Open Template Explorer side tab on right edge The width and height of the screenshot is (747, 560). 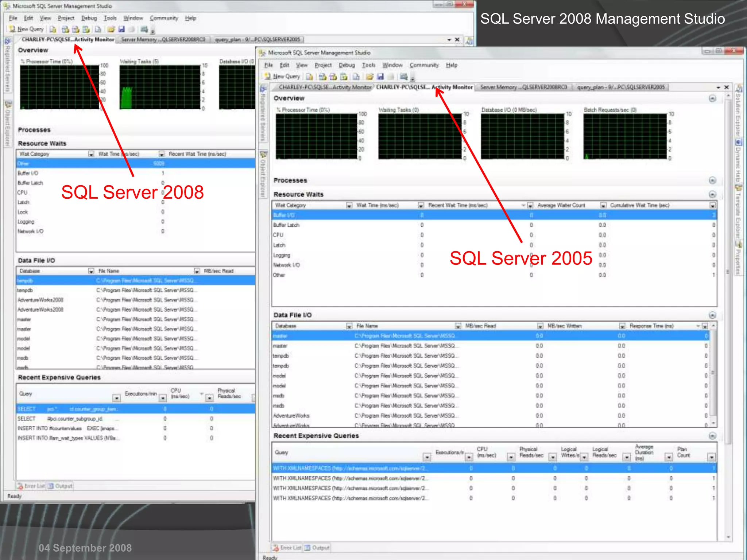coord(738,211)
